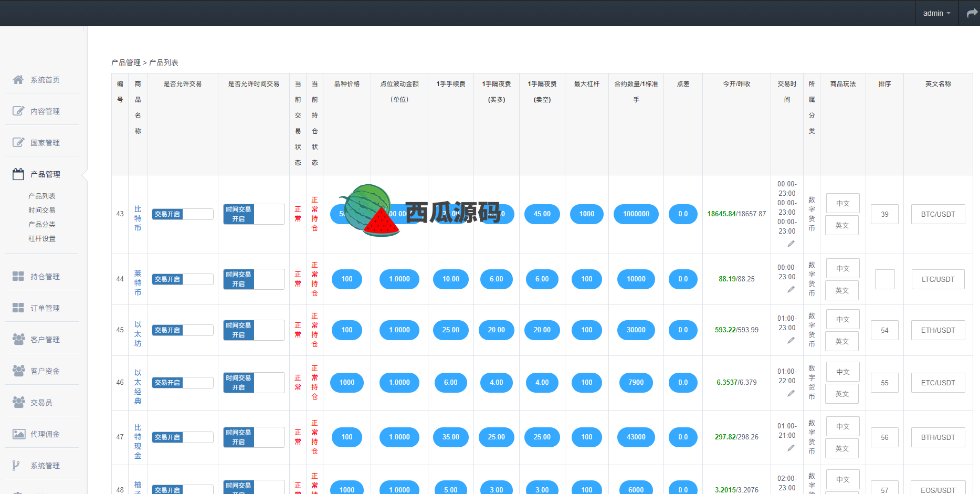
Task: Open the admin user dropdown
Action: click(937, 13)
